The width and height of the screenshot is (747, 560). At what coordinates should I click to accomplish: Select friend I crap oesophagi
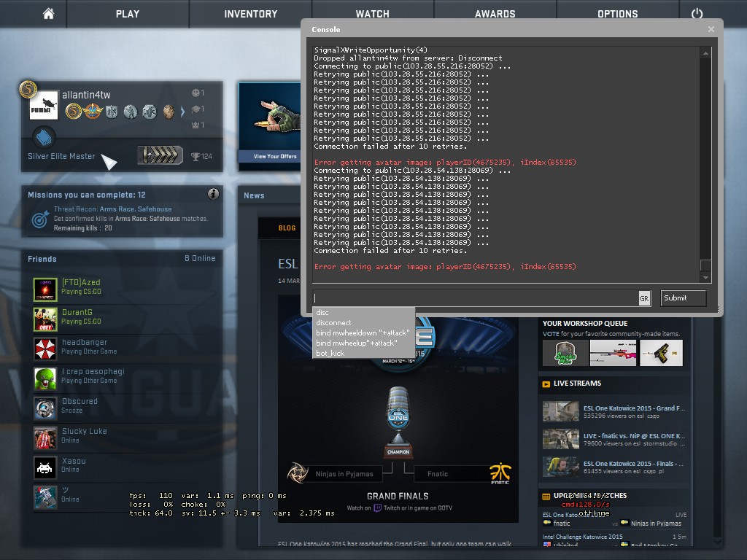pyautogui.click(x=122, y=377)
